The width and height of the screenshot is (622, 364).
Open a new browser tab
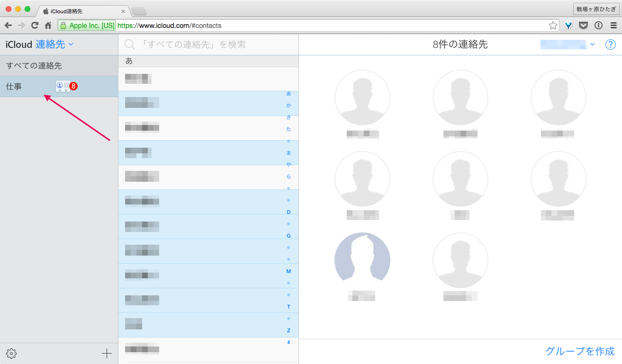[x=138, y=11]
